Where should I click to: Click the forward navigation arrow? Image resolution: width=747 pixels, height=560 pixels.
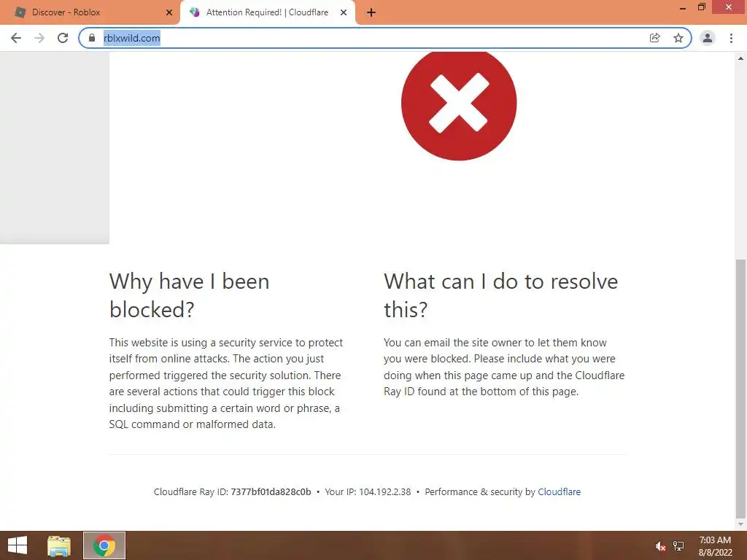(39, 38)
